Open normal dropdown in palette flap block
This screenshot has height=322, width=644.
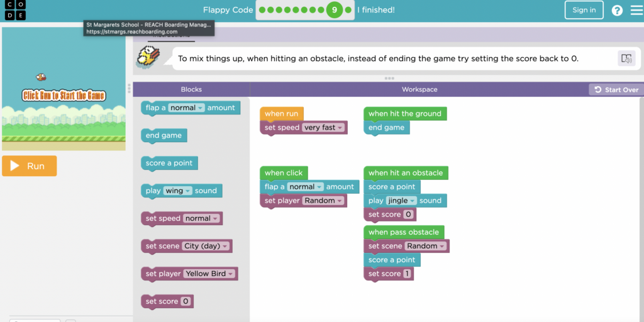point(186,108)
